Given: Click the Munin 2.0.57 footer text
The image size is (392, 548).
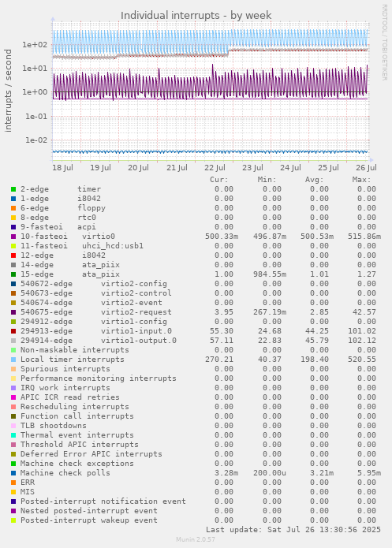Looking at the screenshot, I should pos(196,539).
